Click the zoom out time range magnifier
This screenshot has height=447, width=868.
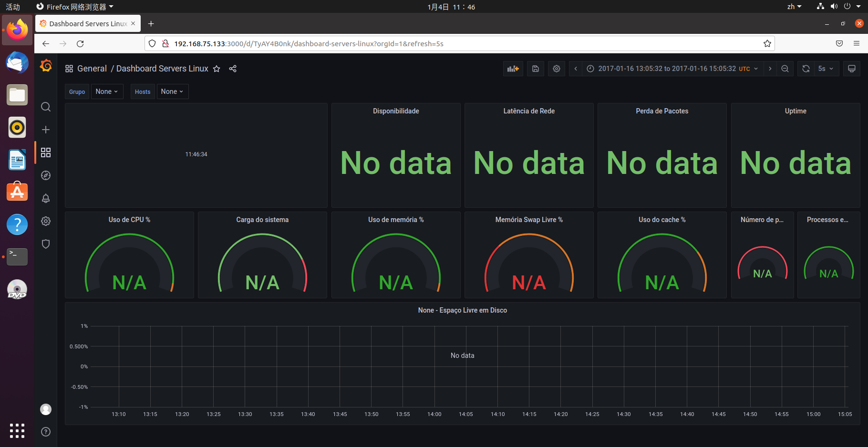pos(785,68)
